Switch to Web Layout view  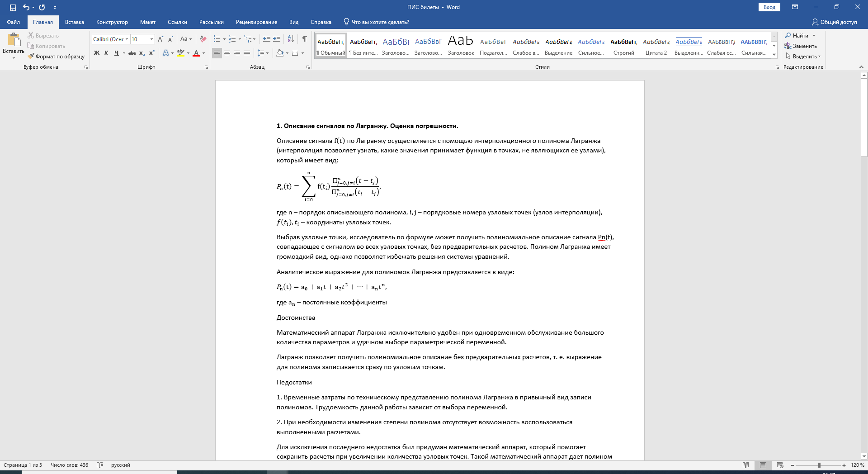point(780,465)
